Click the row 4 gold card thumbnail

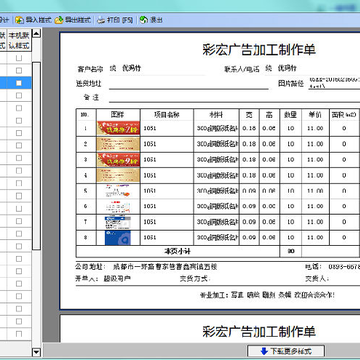[x=118, y=175]
